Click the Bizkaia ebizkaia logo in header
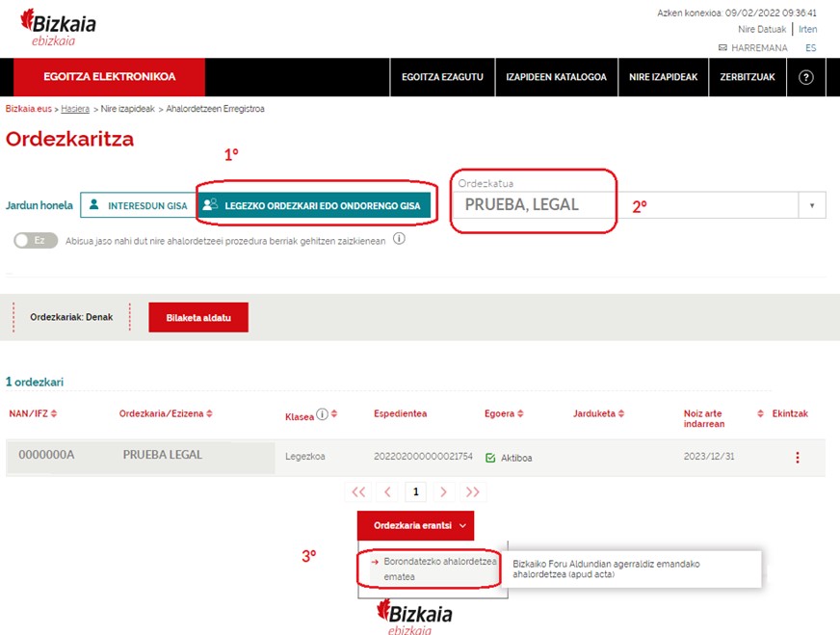Image resolution: width=840 pixels, height=635 pixels. click(x=58, y=28)
